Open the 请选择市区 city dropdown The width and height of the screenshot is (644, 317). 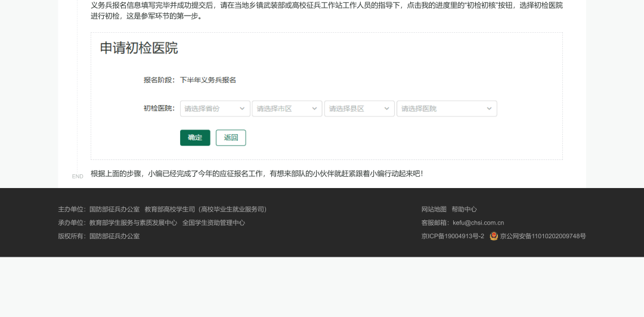(x=287, y=109)
